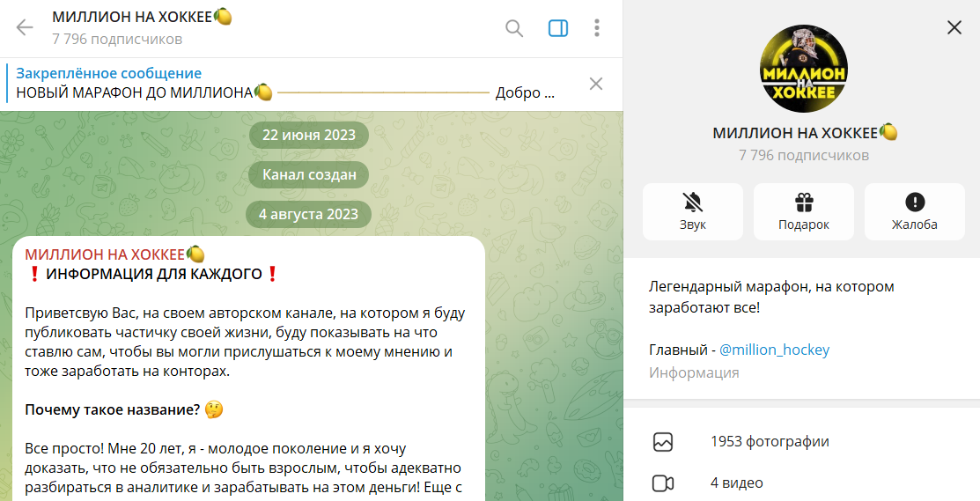
Task: Report channel with Жалоба button
Action: (915, 211)
